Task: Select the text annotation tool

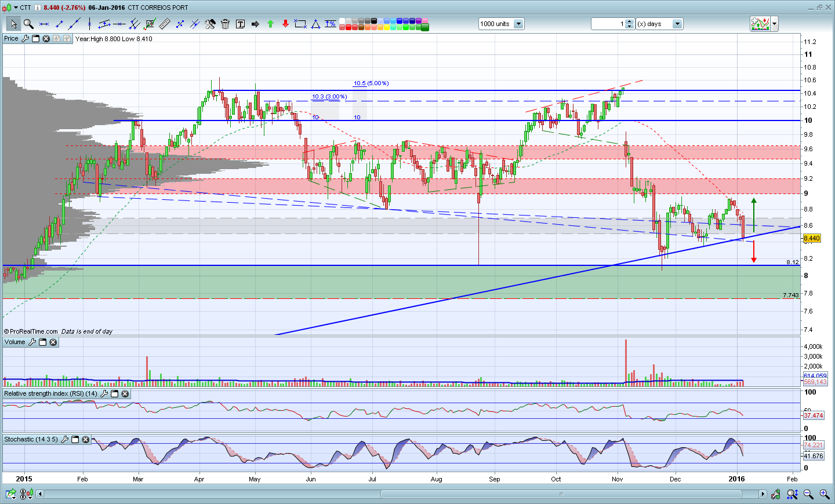Action: [240, 24]
